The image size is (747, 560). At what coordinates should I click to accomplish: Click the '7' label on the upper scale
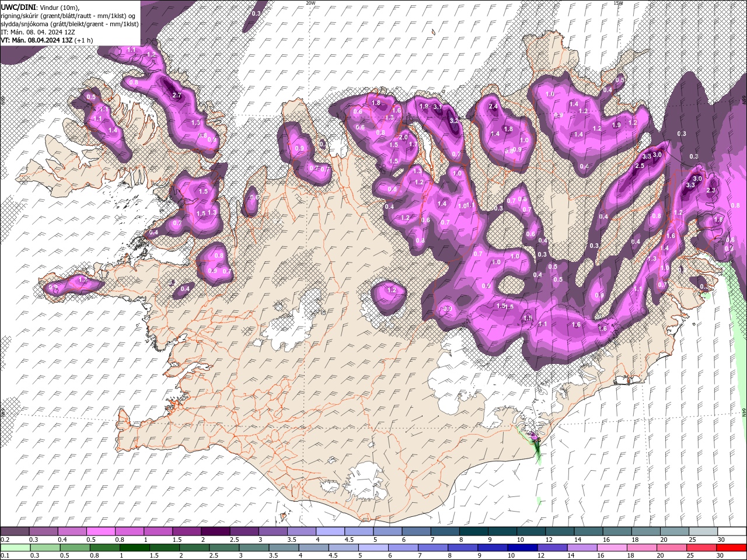click(432, 540)
